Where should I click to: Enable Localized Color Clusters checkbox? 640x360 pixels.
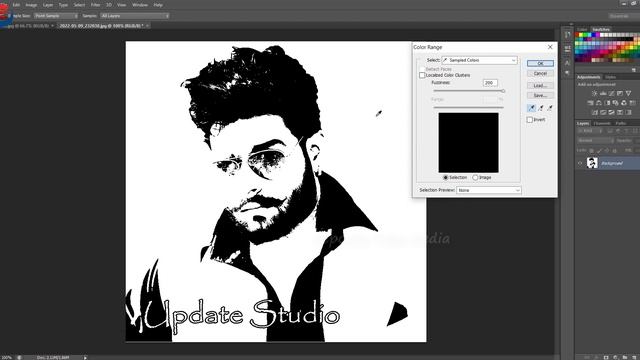click(x=422, y=76)
